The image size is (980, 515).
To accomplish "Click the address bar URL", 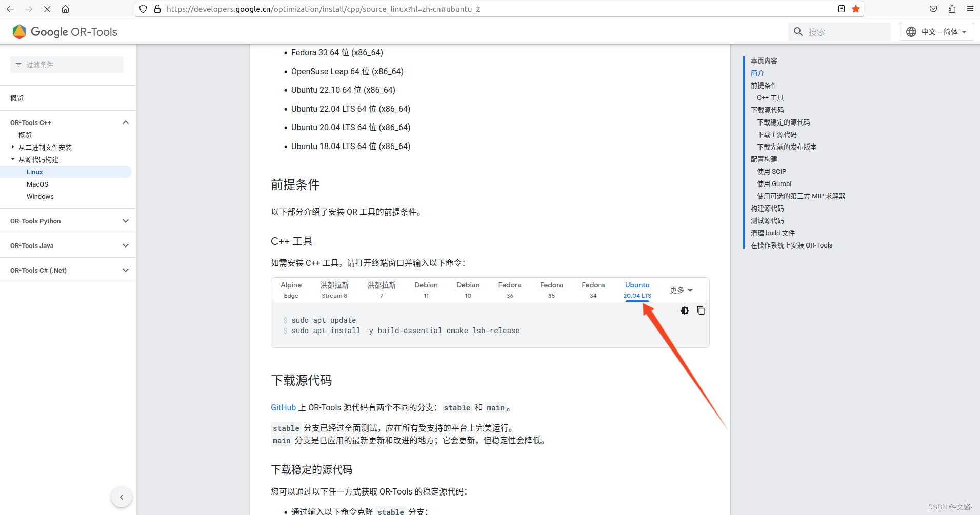I will pyautogui.click(x=323, y=9).
